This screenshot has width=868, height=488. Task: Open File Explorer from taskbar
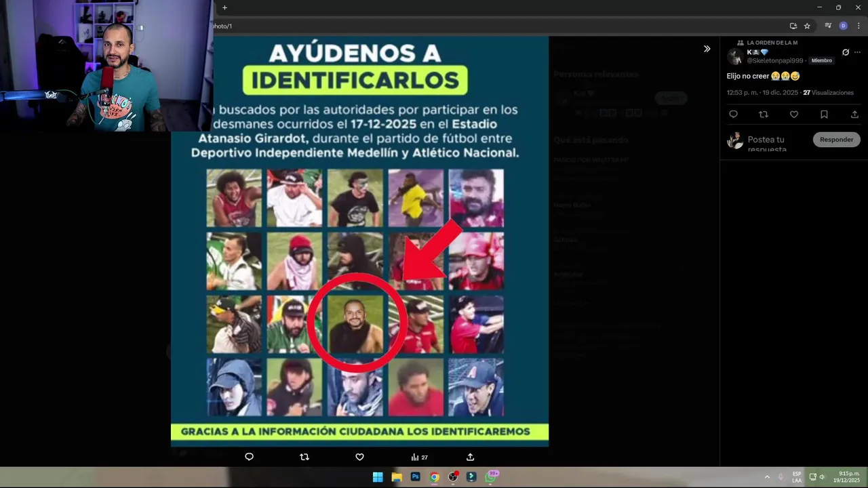pos(397,477)
